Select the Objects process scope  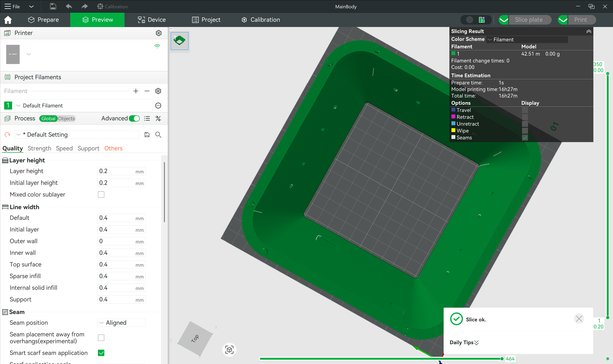(66, 118)
